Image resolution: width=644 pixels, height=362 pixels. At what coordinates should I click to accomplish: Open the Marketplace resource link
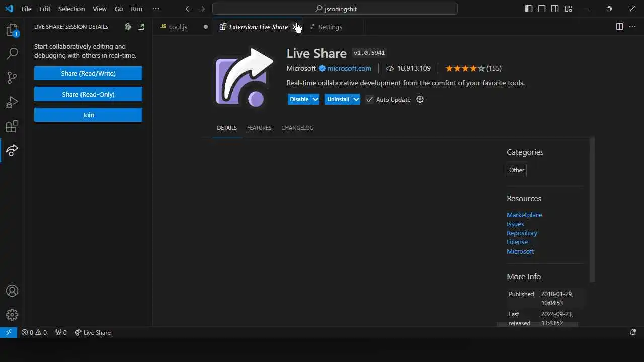pos(524,215)
